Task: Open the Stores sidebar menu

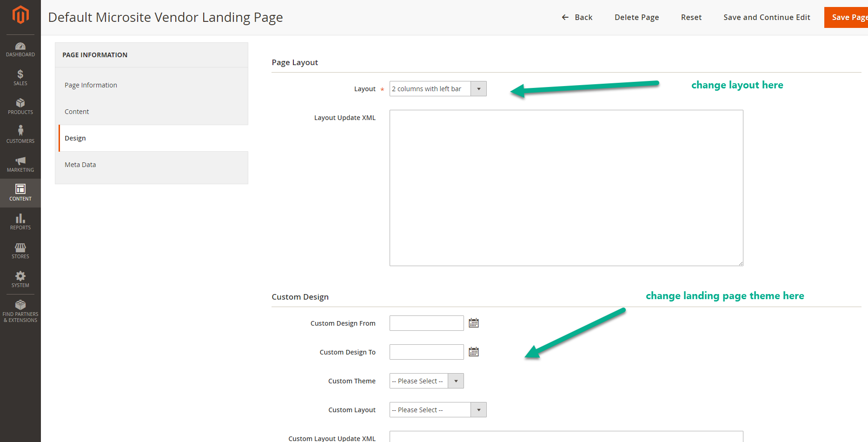Action: pyautogui.click(x=20, y=251)
